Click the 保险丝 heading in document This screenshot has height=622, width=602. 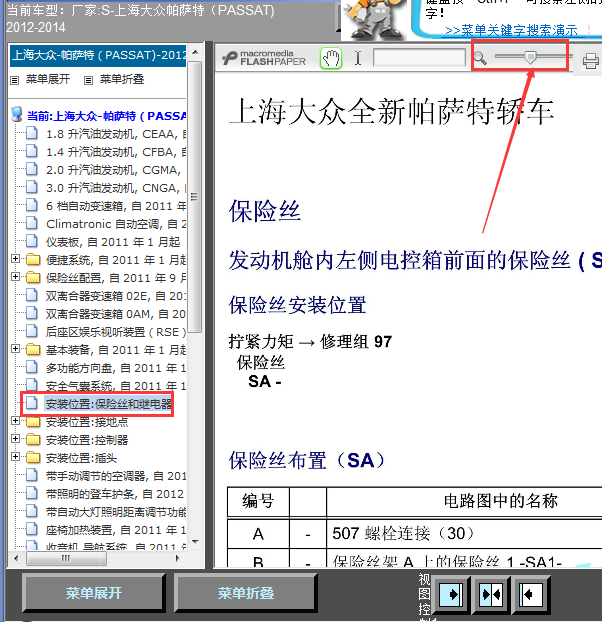click(x=265, y=210)
